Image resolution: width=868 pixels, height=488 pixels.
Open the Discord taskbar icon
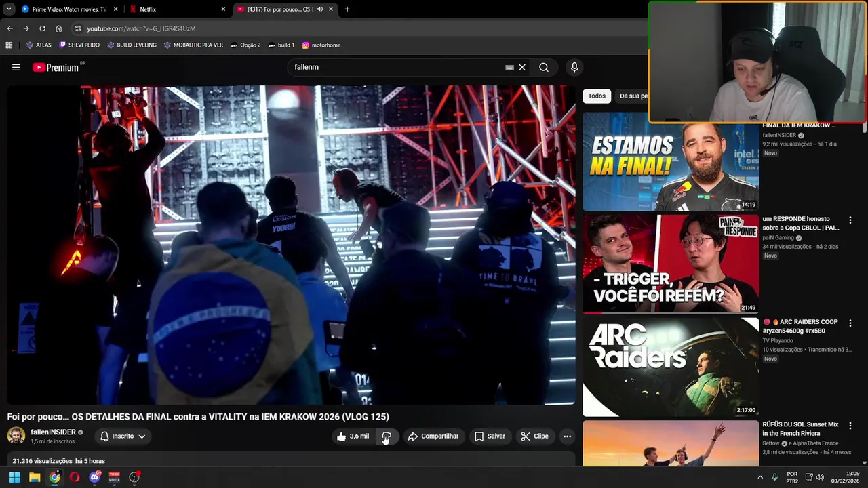94,477
